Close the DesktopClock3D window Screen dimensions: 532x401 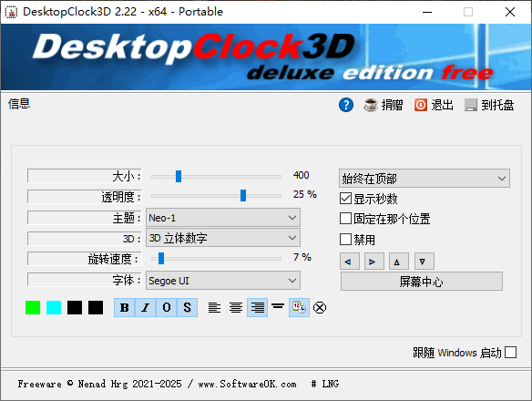pyautogui.click(x=510, y=12)
